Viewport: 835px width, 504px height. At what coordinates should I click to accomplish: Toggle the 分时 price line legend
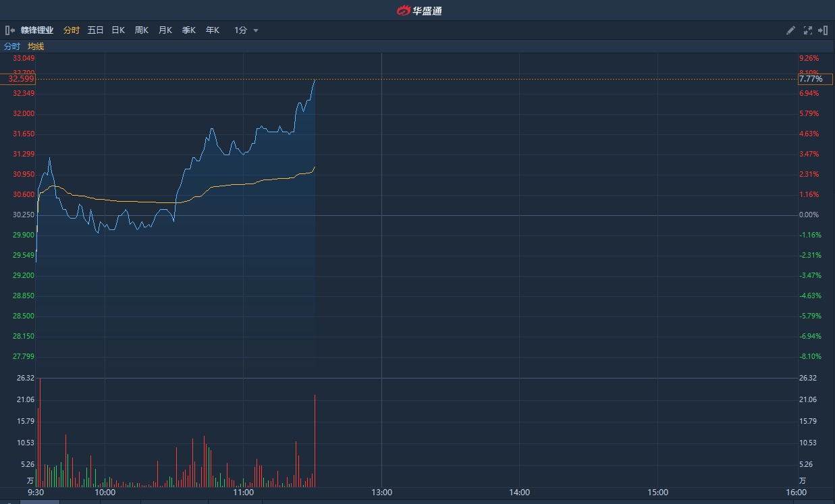(12, 47)
